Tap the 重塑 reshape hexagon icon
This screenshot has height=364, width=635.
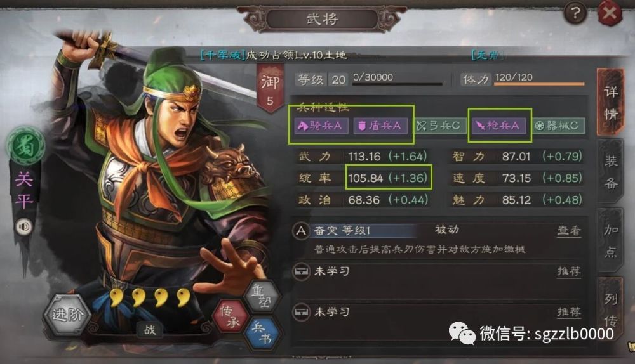pos(262,296)
